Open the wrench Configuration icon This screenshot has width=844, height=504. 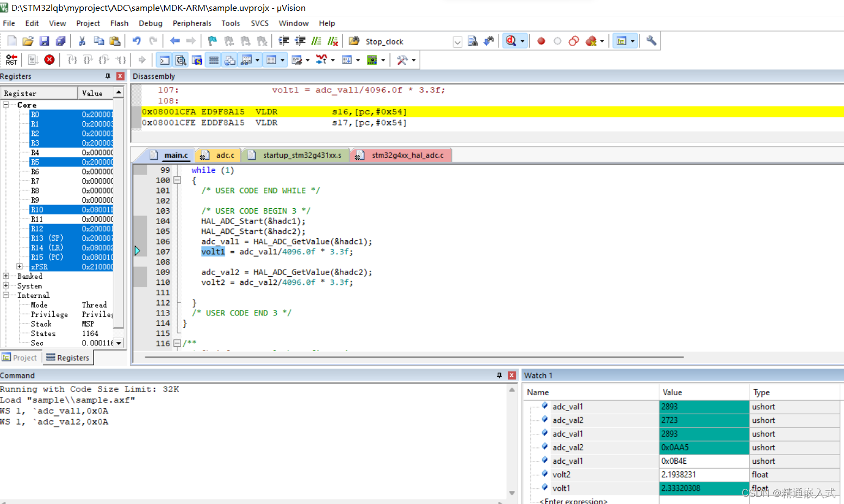click(x=651, y=41)
